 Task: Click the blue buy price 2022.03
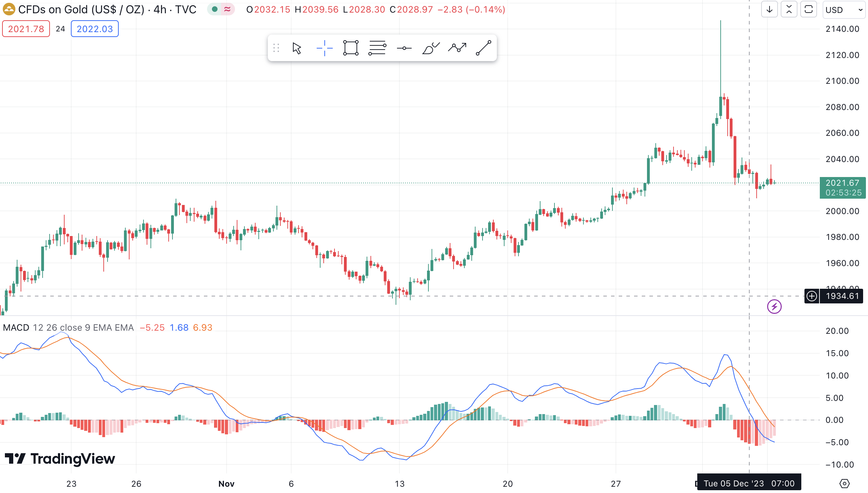coord(95,29)
